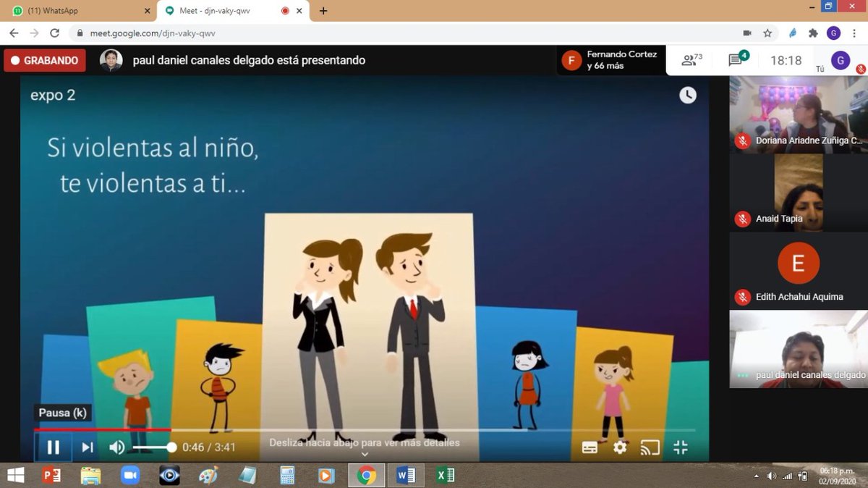This screenshot has height=488, width=868.
Task: Exit full screen in video player
Action: pyautogui.click(x=681, y=447)
